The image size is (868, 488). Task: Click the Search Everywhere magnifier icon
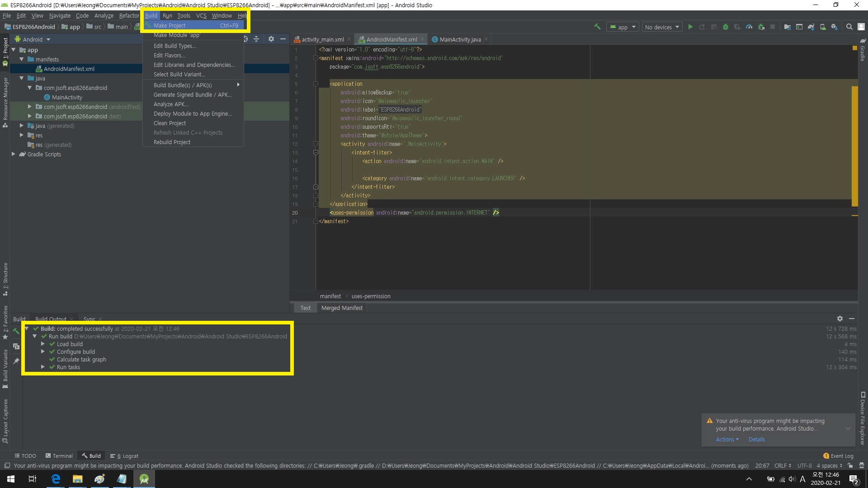[849, 27]
